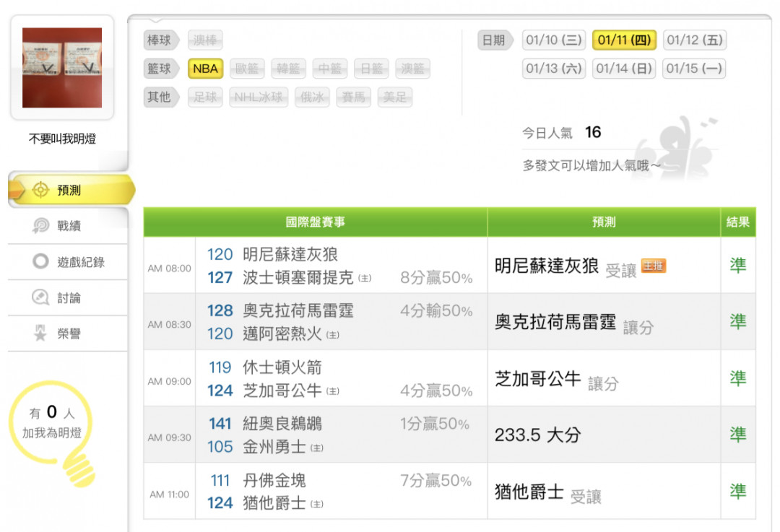Open the 討論 menu item
780x532 pixels.
click(x=68, y=297)
